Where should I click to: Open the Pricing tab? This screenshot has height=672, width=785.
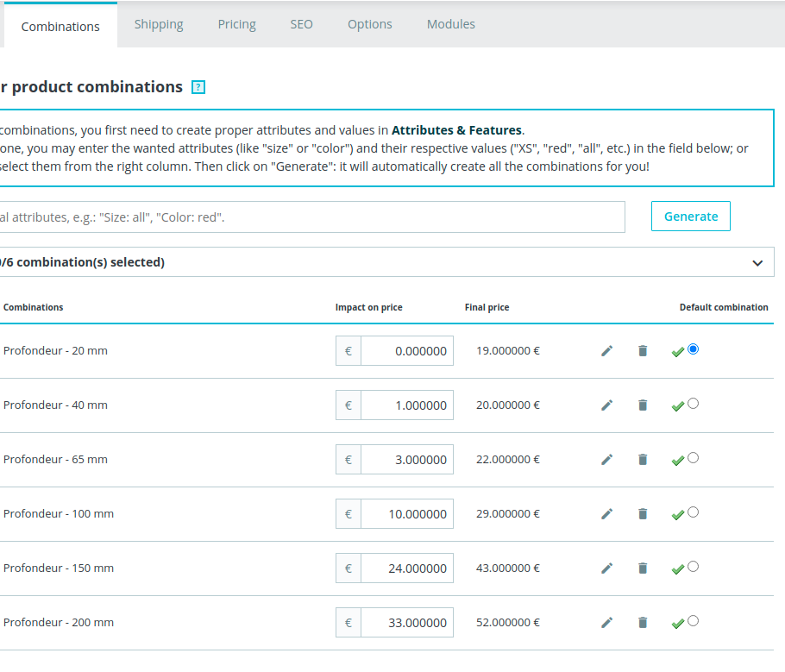[236, 24]
